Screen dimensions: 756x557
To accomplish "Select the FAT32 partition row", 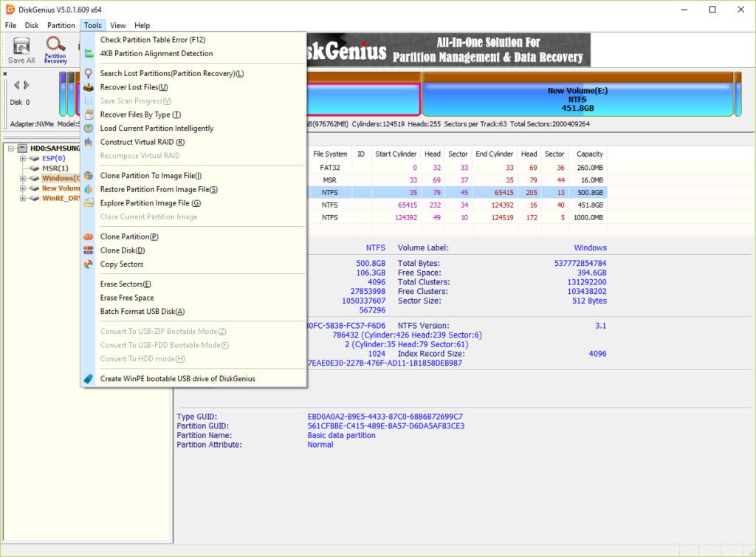I will tap(457, 168).
